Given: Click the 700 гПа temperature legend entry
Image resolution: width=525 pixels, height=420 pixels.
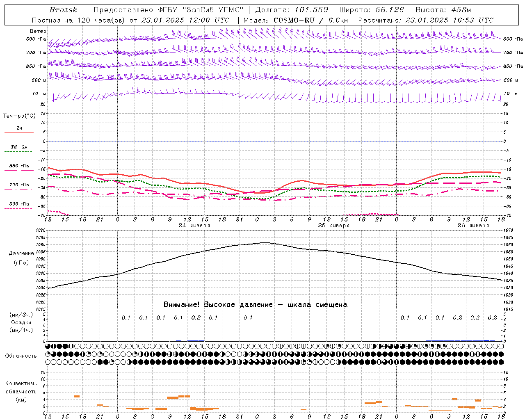Looking at the screenshot, I should pos(19,185).
